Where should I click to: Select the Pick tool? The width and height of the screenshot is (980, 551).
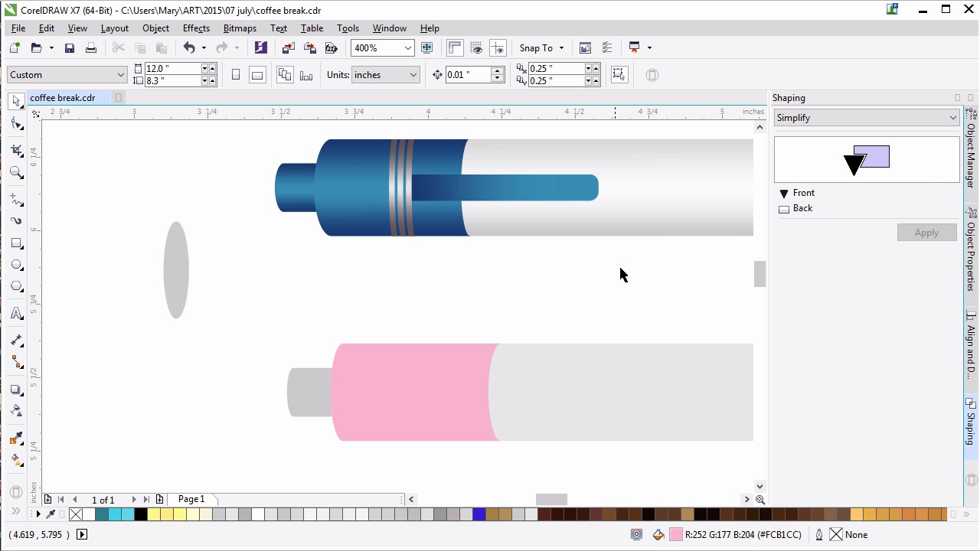16,101
